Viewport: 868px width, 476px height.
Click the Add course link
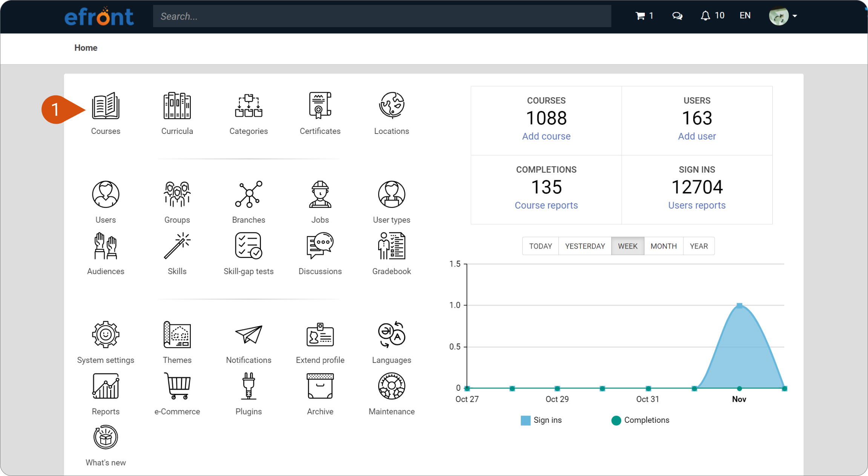click(x=546, y=136)
